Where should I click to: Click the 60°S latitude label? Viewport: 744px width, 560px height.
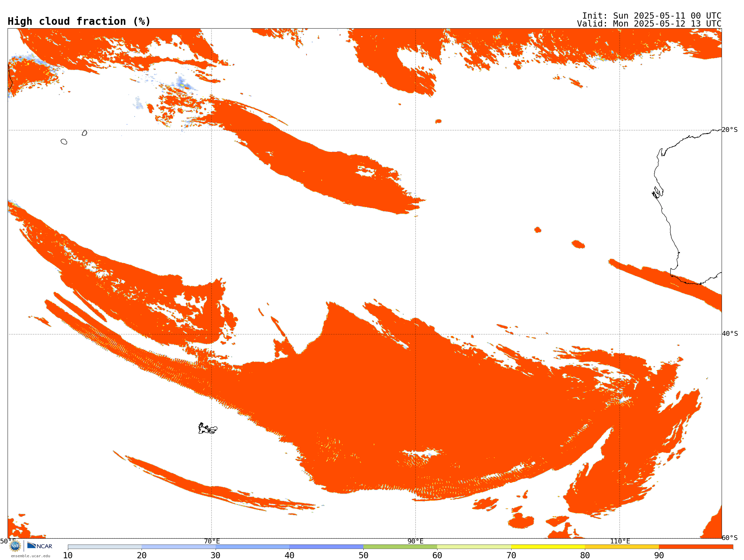tap(730, 538)
